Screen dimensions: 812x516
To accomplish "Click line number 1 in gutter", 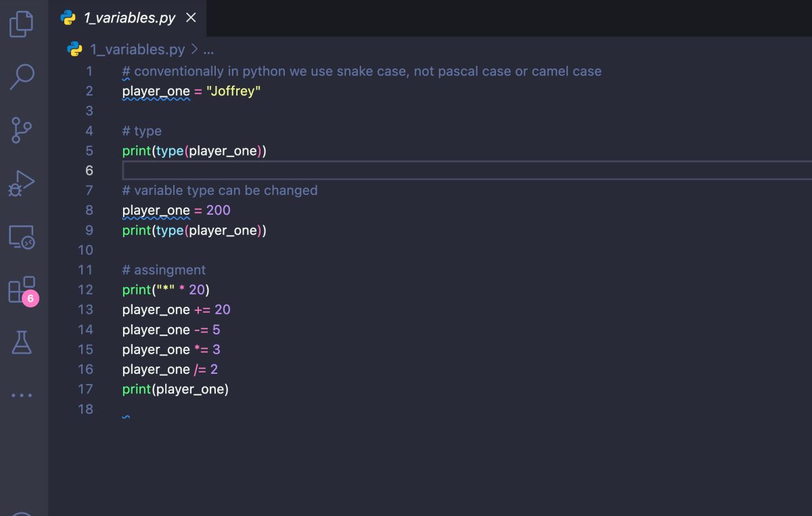I will tap(89, 71).
